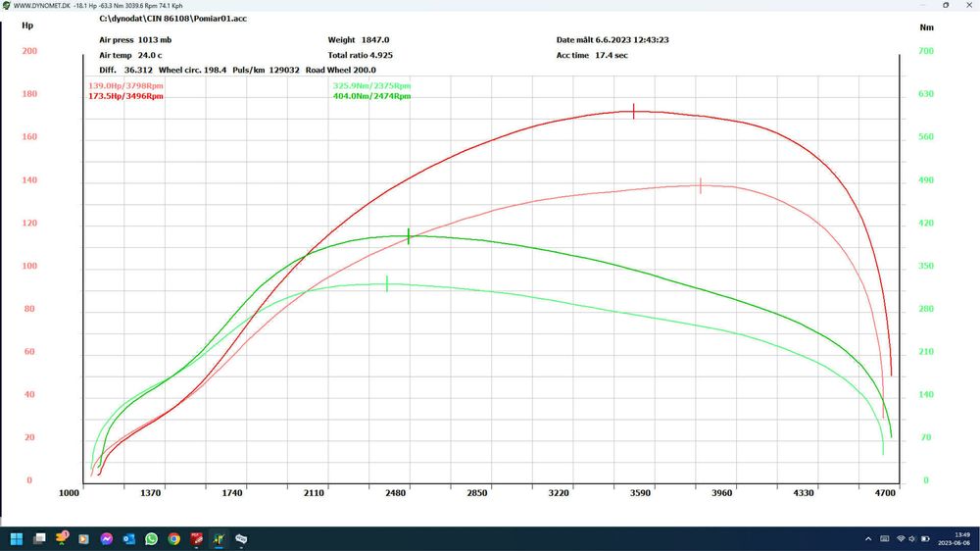The width and height of the screenshot is (980, 551).
Task: Click the 'Date målt 6.6.2023 12:43:23' text
Action: (x=612, y=40)
